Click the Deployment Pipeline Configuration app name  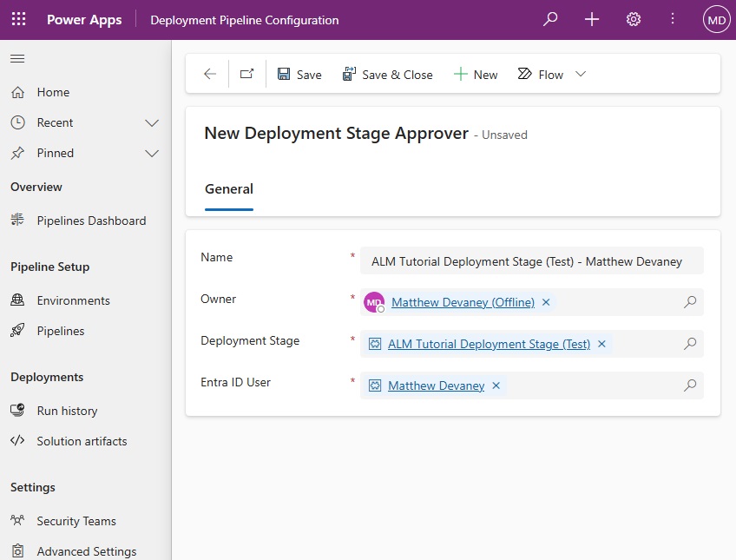pyautogui.click(x=245, y=20)
